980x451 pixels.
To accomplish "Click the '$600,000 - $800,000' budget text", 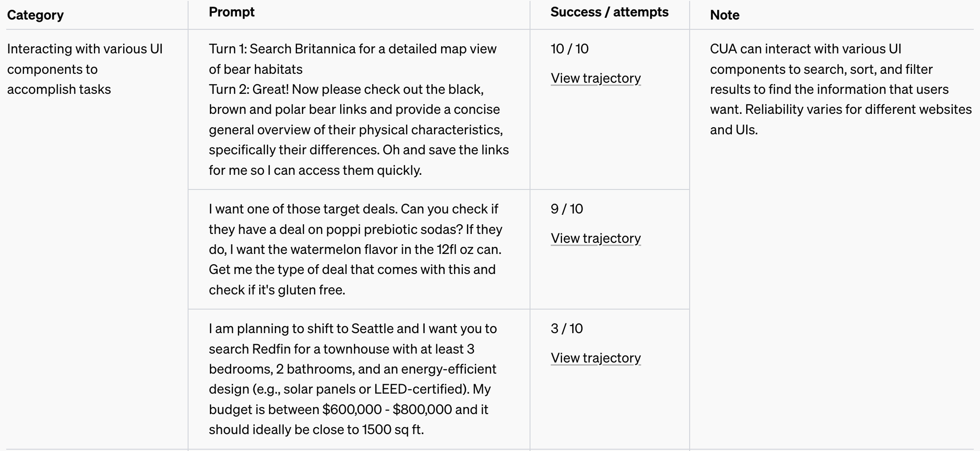I will [x=387, y=410].
